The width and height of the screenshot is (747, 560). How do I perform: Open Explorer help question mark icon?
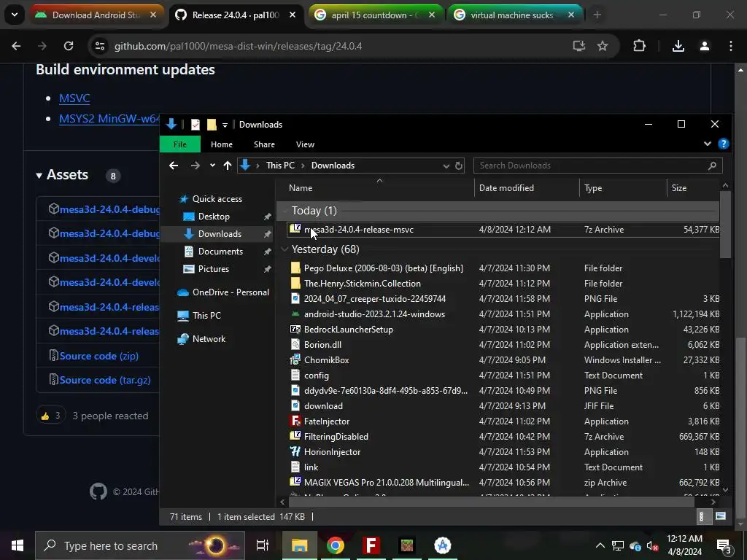pos(723,144)
